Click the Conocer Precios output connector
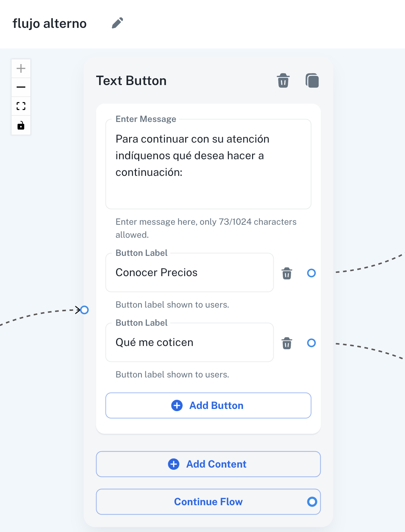This screenshot has width=405, height=532. (x=311, y=273)
